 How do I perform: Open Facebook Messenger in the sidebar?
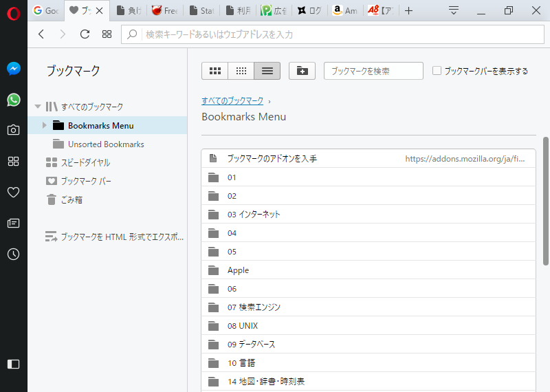pos(13,69)
